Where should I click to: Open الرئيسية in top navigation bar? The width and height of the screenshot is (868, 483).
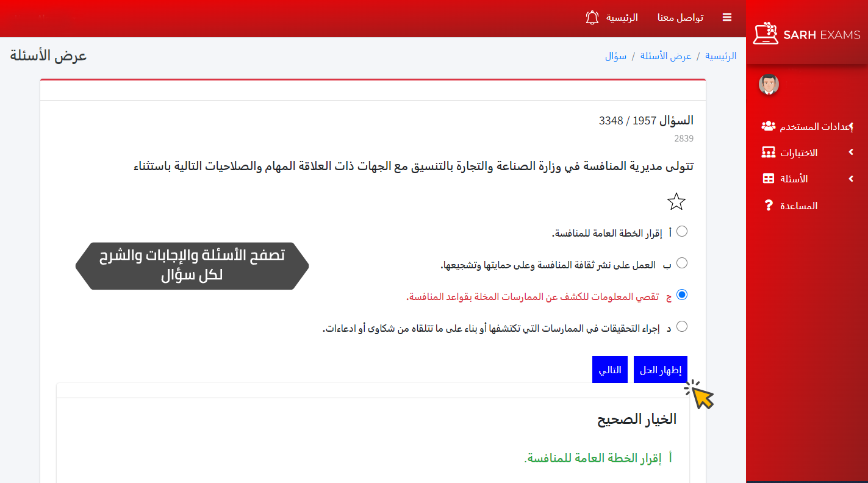click(622, 18)
